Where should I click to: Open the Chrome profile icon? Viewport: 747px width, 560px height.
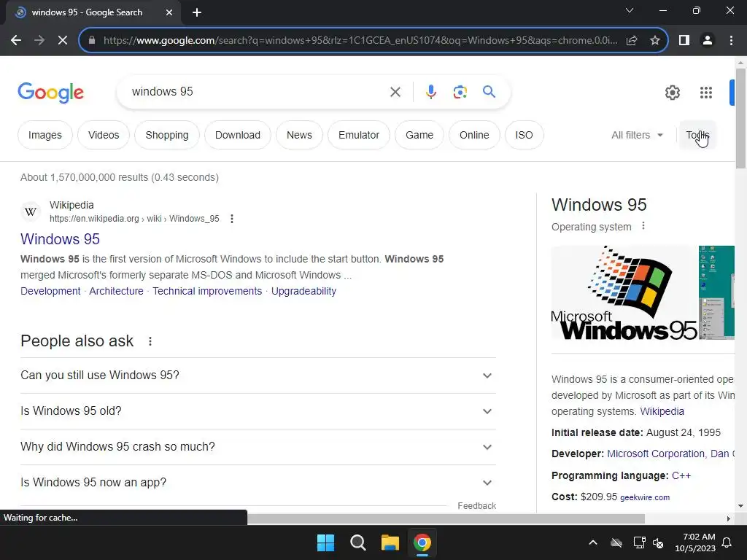pyautogui.click(x=708, y=41)
